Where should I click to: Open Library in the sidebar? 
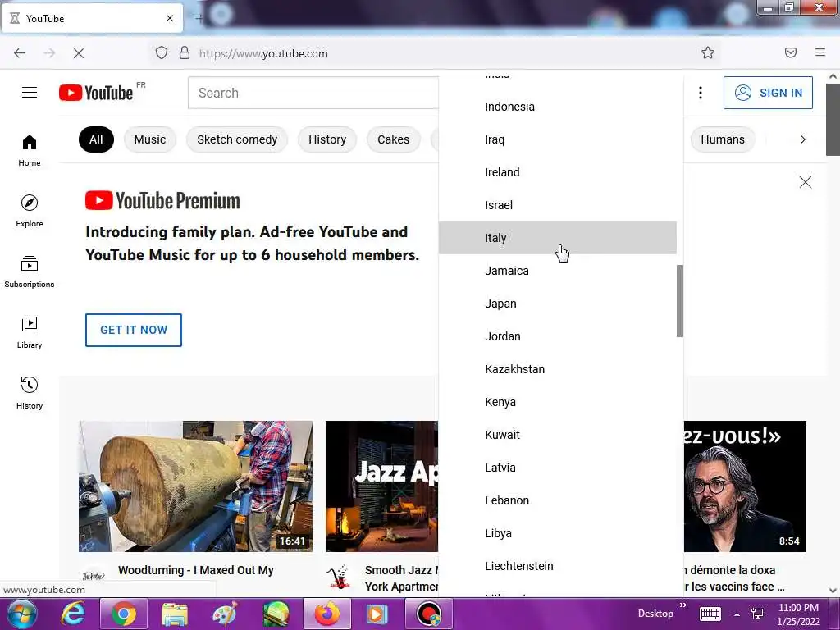[x=30, y=333]
